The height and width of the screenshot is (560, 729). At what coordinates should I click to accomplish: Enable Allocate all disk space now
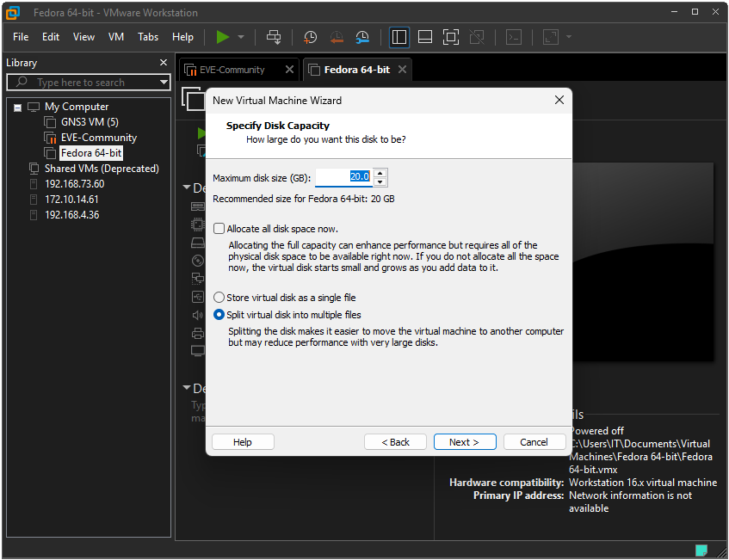click(x=219, y=229)
